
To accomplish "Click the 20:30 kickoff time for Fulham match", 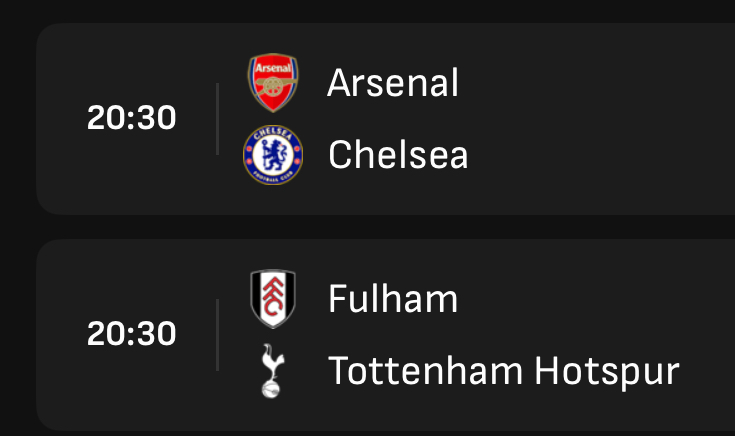I will [132, 334].
